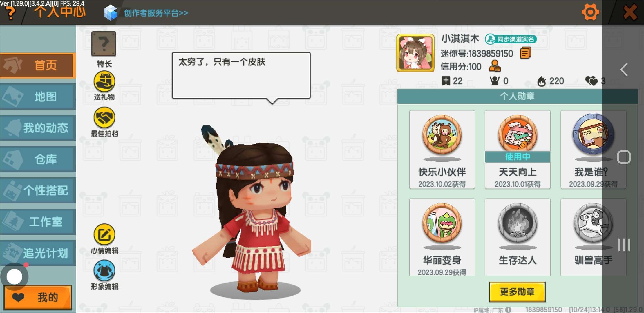Open settings gear in top bar
The image size is (644, 313).
pyautogui.click(x=590, y=12)
